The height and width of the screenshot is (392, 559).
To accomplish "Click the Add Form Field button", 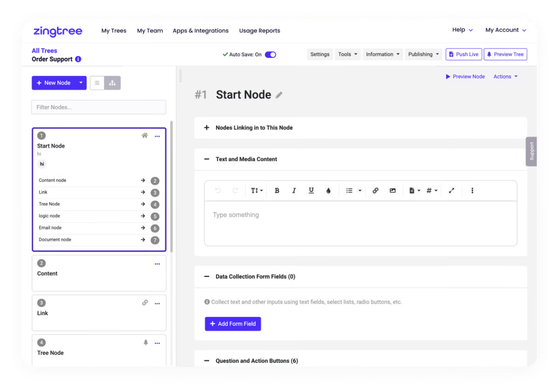I will (x=233, y=324).
